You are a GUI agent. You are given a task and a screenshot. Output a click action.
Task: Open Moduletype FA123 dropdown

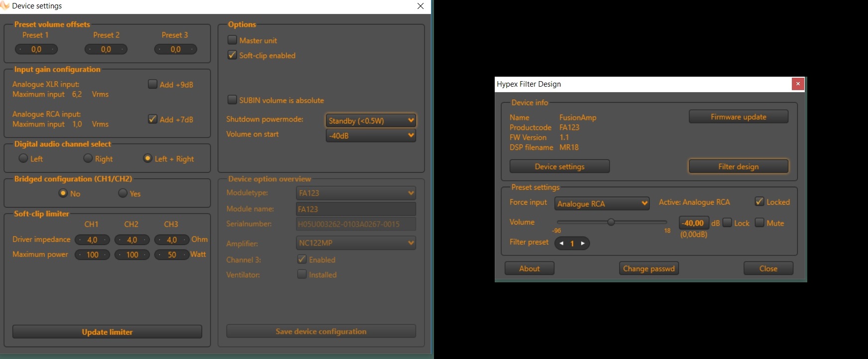(356, 193)
